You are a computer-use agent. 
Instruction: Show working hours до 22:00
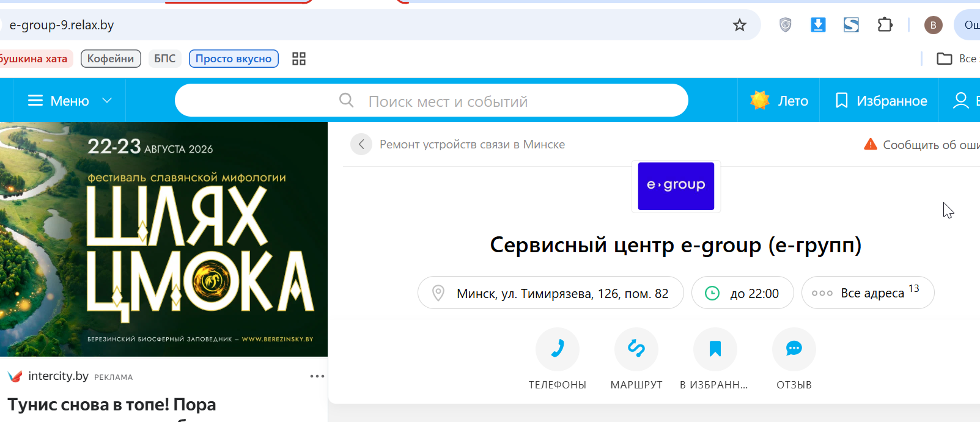(743, 293)
